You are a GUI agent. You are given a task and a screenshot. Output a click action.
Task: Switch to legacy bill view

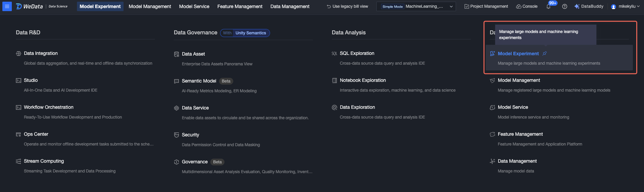click(347, 6)
